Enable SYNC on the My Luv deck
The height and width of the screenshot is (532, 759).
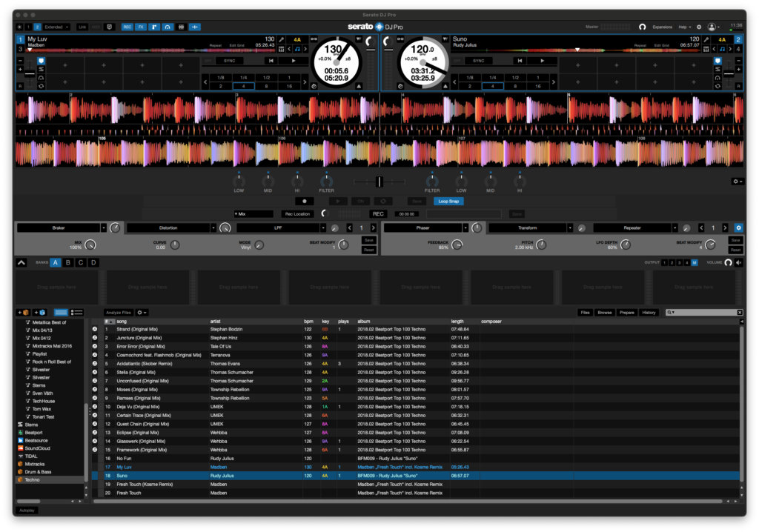click(229, 61)
